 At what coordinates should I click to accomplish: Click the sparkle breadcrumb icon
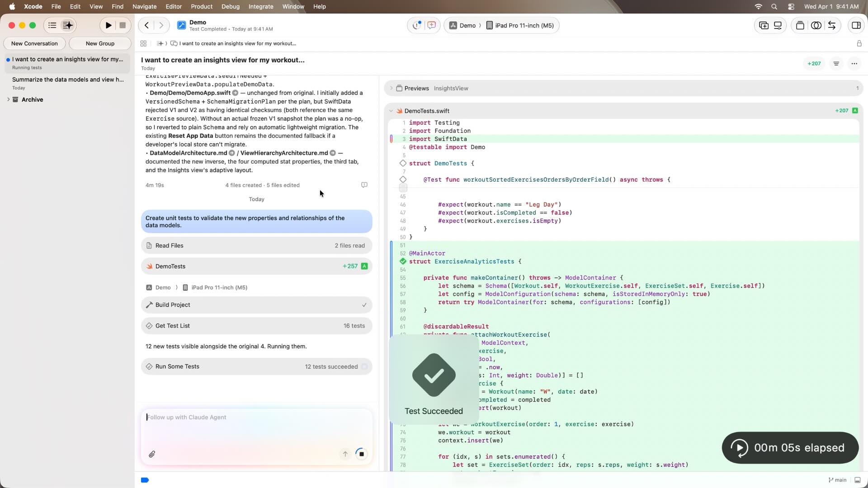160,43
